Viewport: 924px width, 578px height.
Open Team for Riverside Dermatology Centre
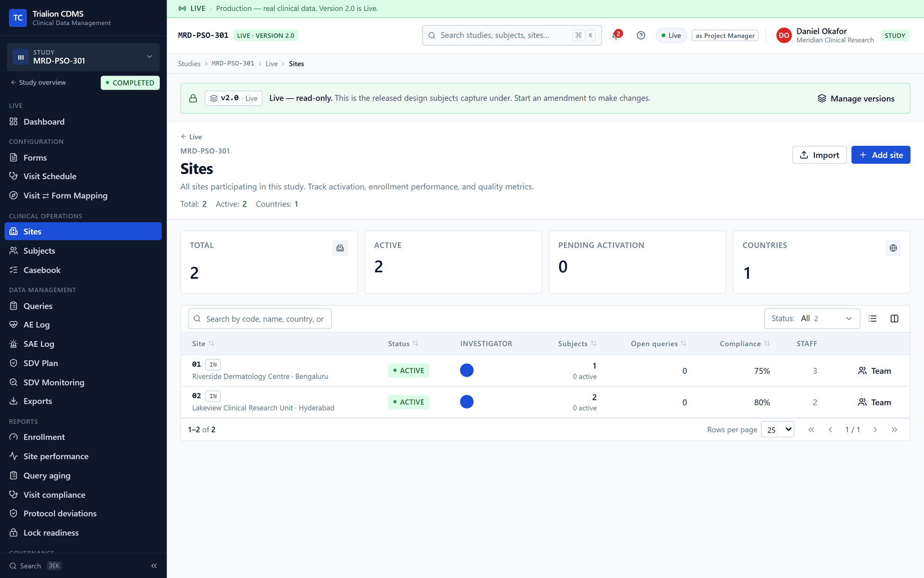coord(874,370)
